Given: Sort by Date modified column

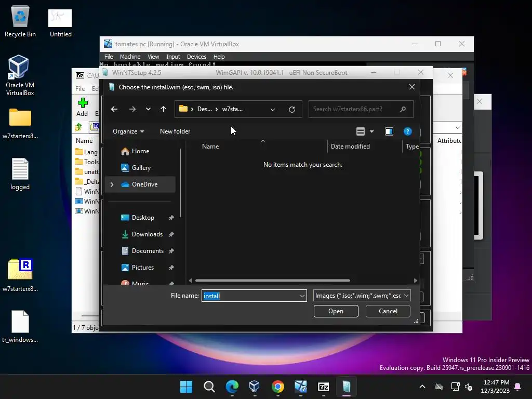Looking at the screenshot, I should click(350, 147).
